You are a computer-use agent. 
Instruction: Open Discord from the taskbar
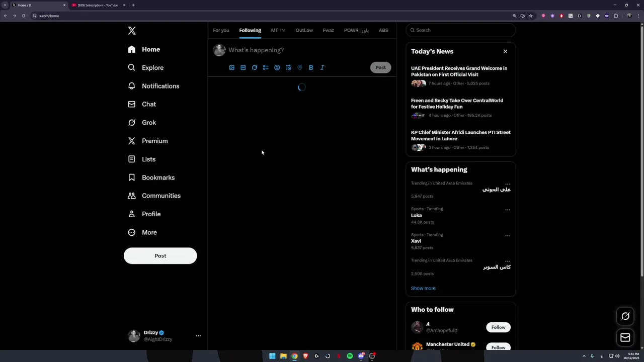click(x=361, y=356)
